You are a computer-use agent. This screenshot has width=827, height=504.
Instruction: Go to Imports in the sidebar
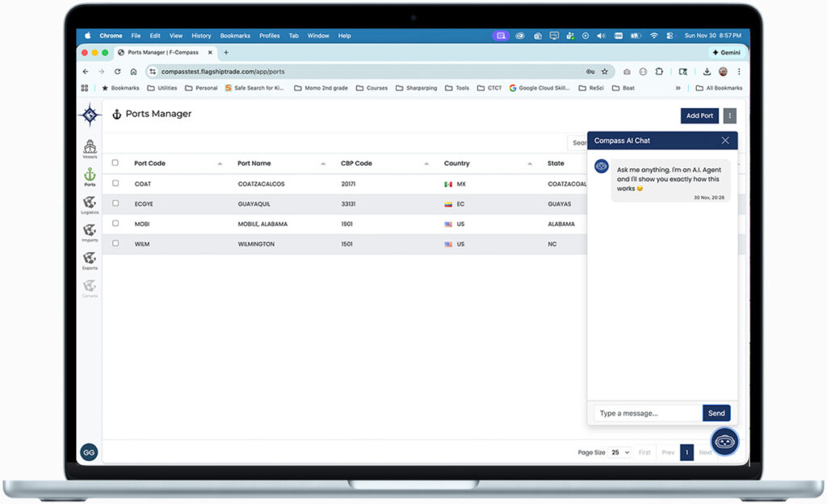pos(90,232)
